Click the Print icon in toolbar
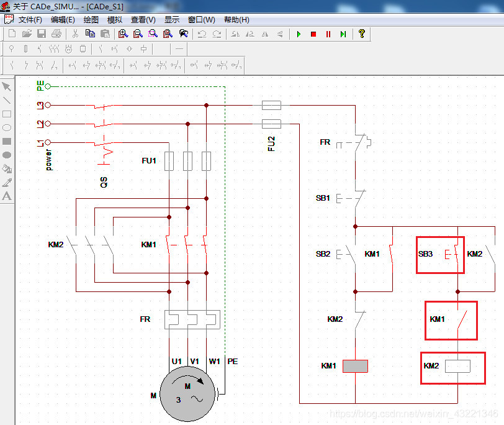 click(56, 34)
